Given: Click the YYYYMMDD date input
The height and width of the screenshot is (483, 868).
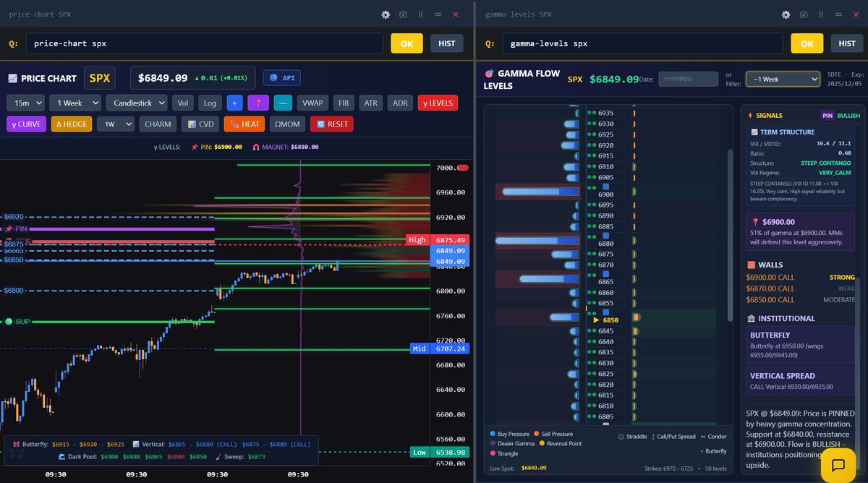Looking at the screenshot, I should 687,79.
